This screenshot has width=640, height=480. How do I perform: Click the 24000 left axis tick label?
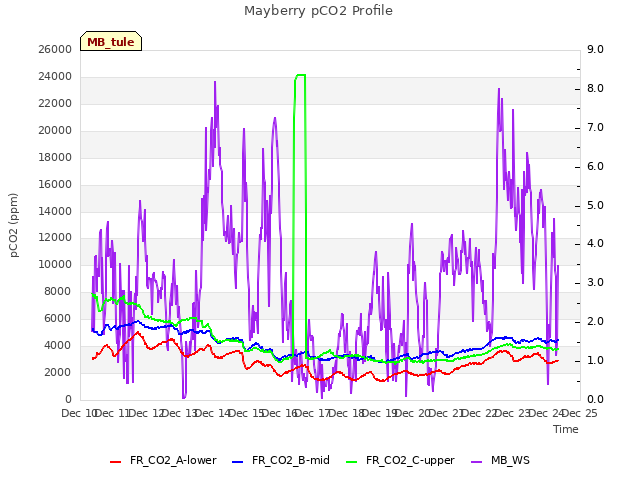point(55,76)
